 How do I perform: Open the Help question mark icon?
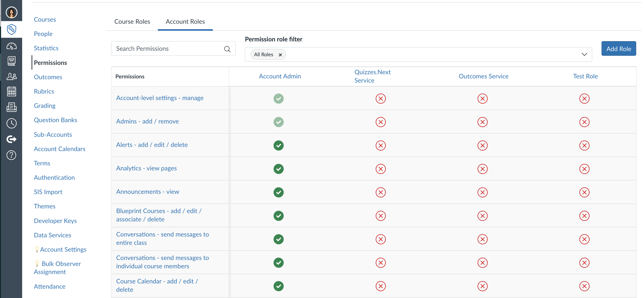[x=11, y=155]
